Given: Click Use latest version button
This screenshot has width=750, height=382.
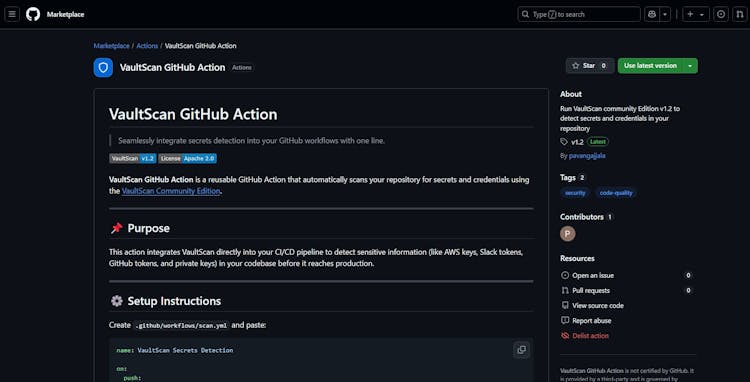Looking at the screenshot, I should (650, 66).
